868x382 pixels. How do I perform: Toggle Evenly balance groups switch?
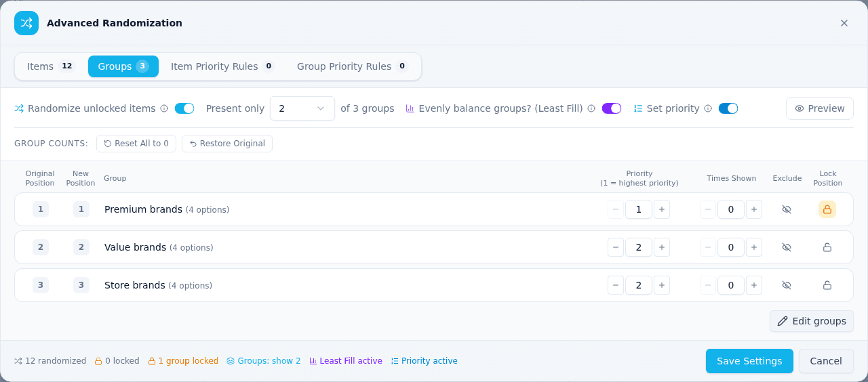click(x=612, y=108)
